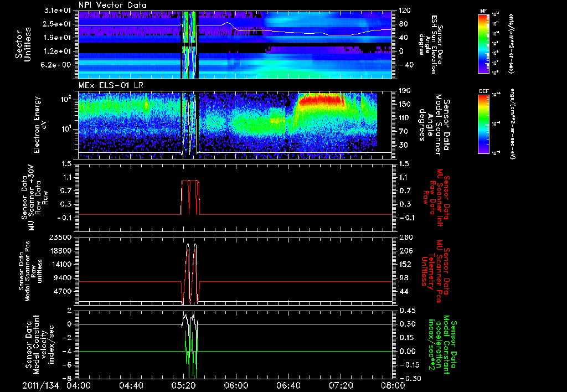Click the -8 velocity tick label
Screen dimensions: 567x392
click(x=67, y=379)
